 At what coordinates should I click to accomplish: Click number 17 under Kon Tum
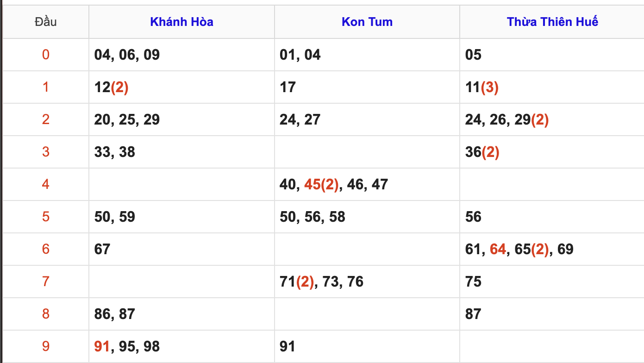(288, 87)
